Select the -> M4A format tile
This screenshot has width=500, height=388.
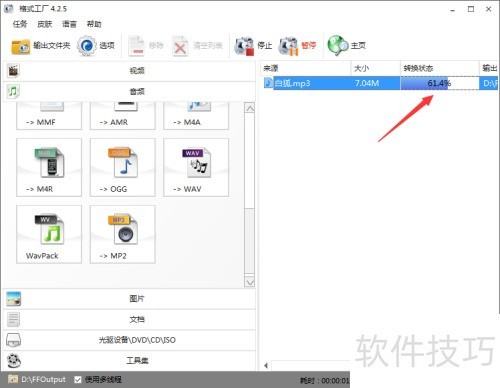tap(196, 116)
